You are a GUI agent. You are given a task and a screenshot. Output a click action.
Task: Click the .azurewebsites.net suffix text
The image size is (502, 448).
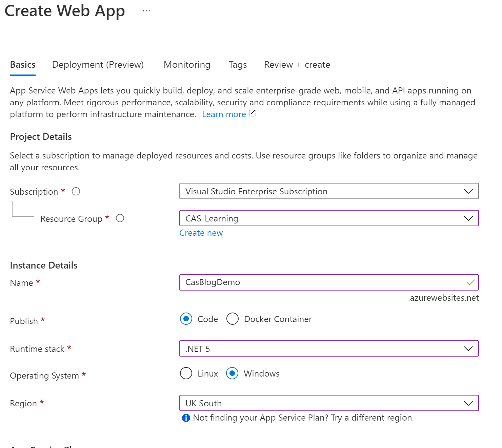click(443, 298)
